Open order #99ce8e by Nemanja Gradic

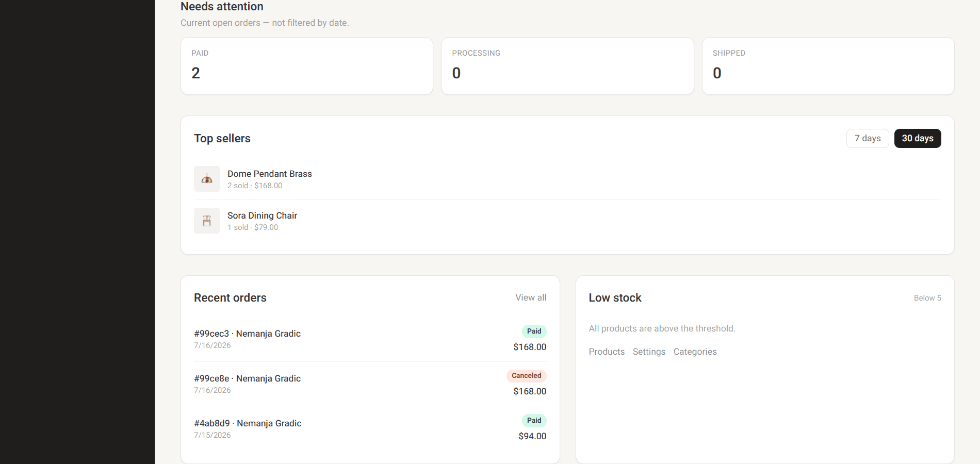click(x=370, y=384)
